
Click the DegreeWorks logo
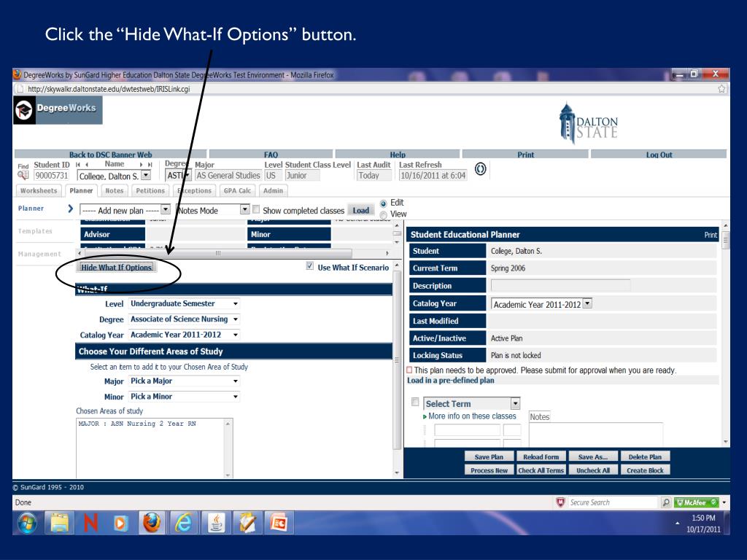58,109
